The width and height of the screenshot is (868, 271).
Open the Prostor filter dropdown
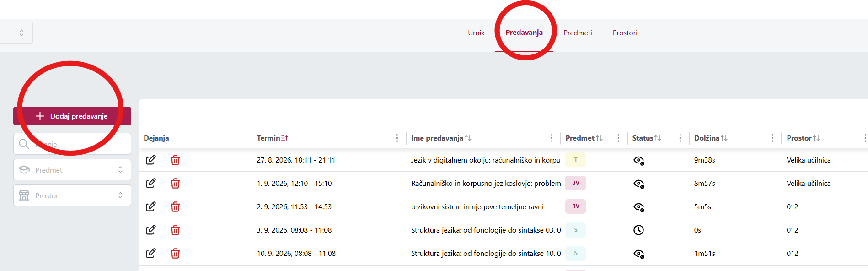tap(72, 195)
